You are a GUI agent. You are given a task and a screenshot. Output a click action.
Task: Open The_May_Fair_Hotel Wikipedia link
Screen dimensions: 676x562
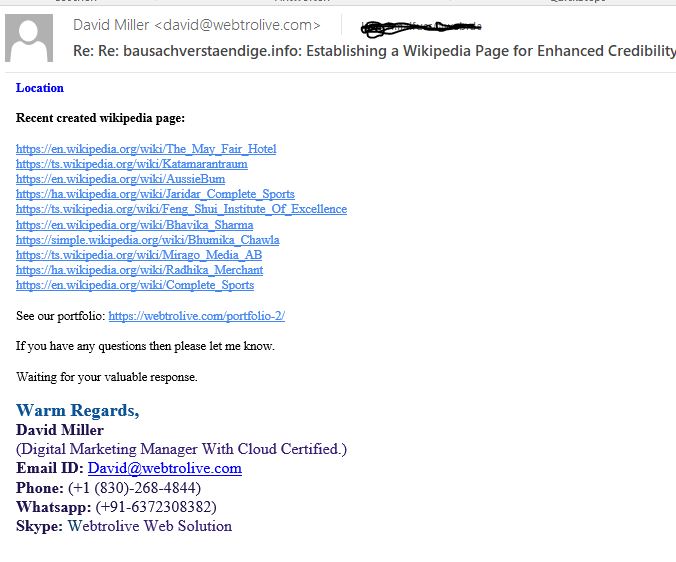tap(146, 149)
